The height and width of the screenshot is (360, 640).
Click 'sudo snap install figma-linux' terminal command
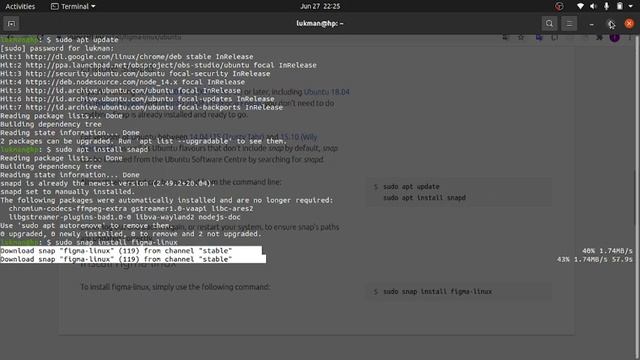pos(116,242)
